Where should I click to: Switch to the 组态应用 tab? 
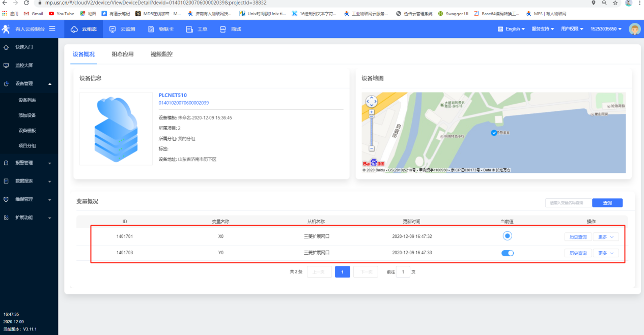click(123, 54)
